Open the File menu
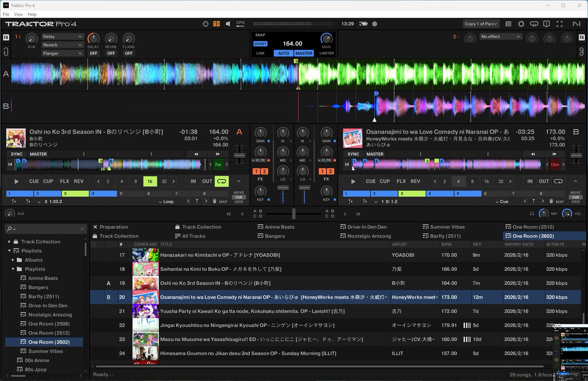This screenshot has width=588, height=381. (6, 14)
